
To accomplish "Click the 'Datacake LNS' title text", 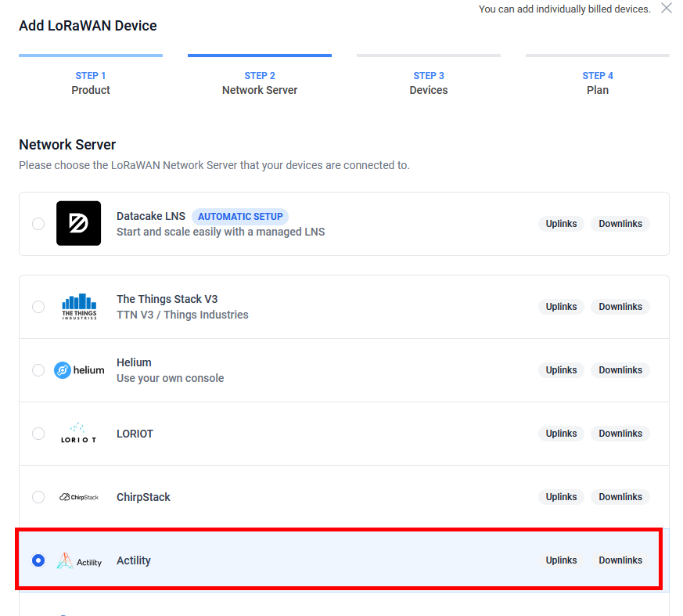I will [x=151, y=216].
